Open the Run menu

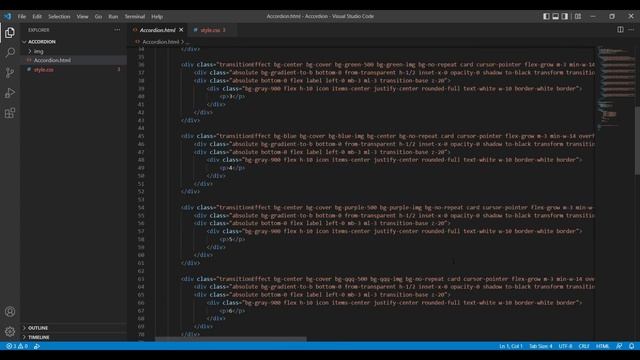[x=113, y=16]
